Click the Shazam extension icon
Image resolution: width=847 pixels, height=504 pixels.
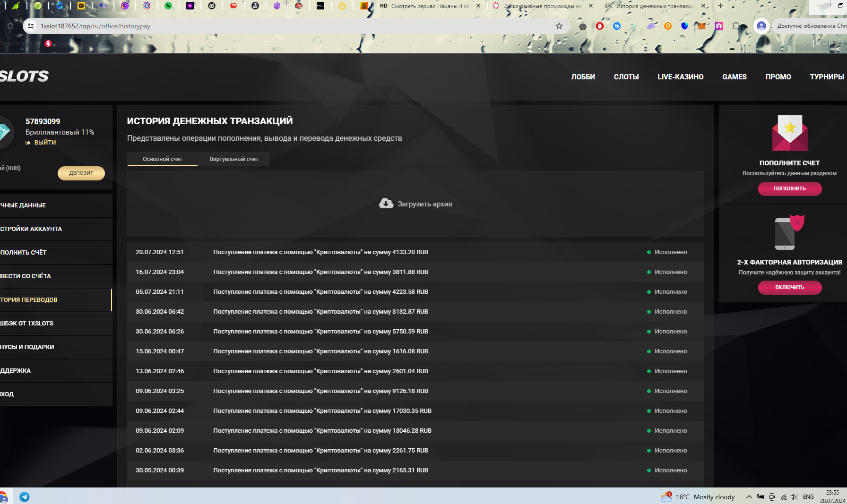pyautogui.click(x=617, y=26)
